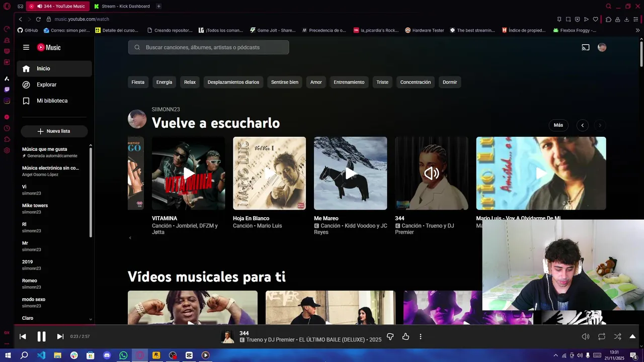Image resolution: width=644 pixels, height=362 pixels.
Task: Select the Concentración mood chip
Action: pos(415,82)
